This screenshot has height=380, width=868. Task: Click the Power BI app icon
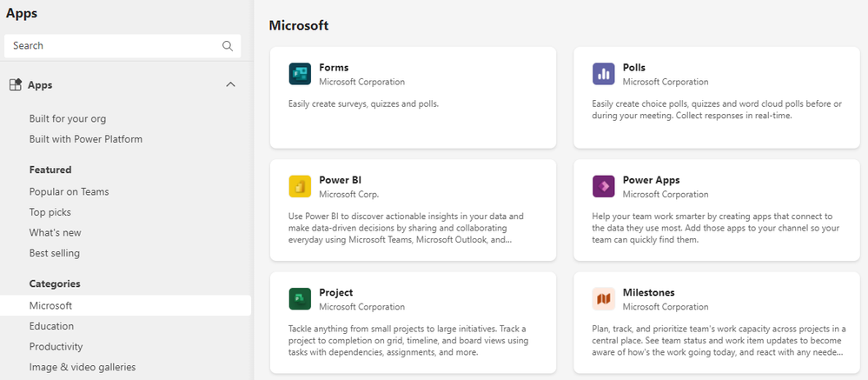tap(300, 187)
